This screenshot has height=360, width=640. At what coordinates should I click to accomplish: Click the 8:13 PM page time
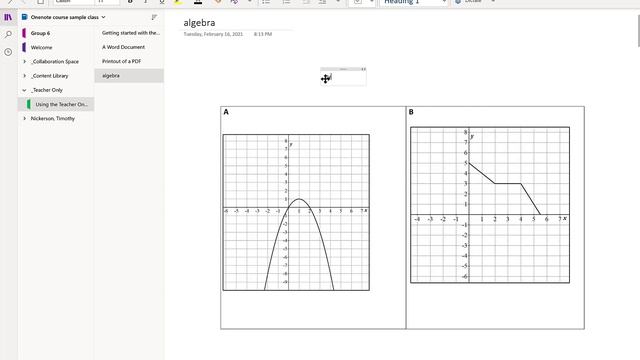(x=263, y=34)
